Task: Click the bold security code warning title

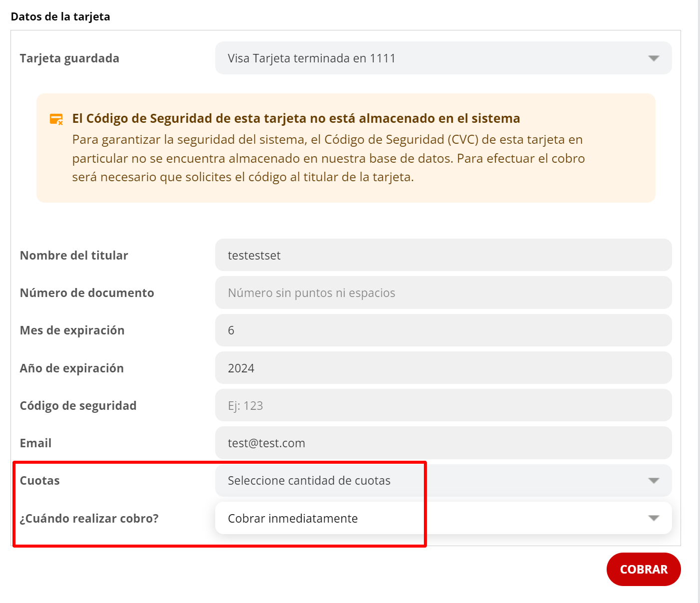Action: pyautogui.click(x=296, y=118)
